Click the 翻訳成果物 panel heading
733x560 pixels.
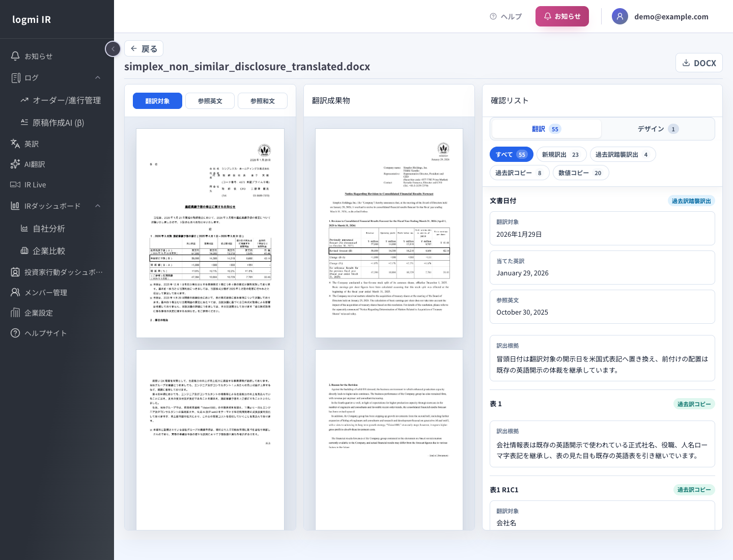[x=331, y=100]
